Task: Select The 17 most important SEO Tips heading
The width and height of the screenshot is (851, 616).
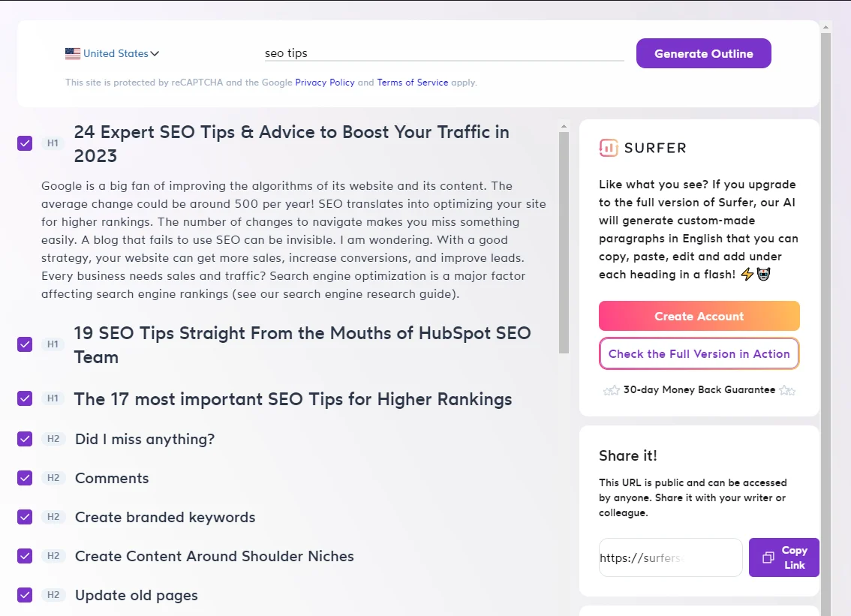Action: [x=293, y=399]
